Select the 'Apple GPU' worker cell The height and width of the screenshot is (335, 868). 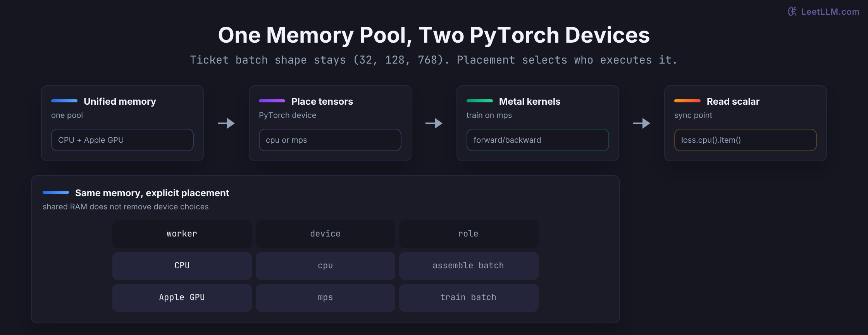tap(182, 297)
